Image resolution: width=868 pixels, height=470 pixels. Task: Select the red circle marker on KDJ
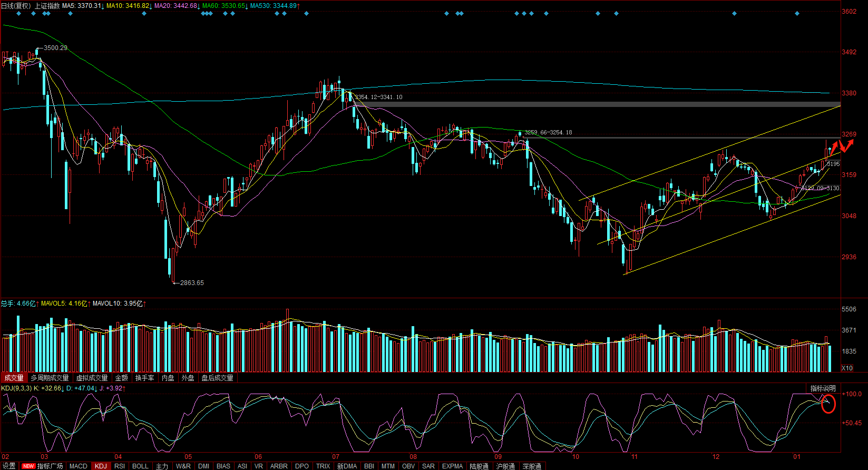coord(828,404)
